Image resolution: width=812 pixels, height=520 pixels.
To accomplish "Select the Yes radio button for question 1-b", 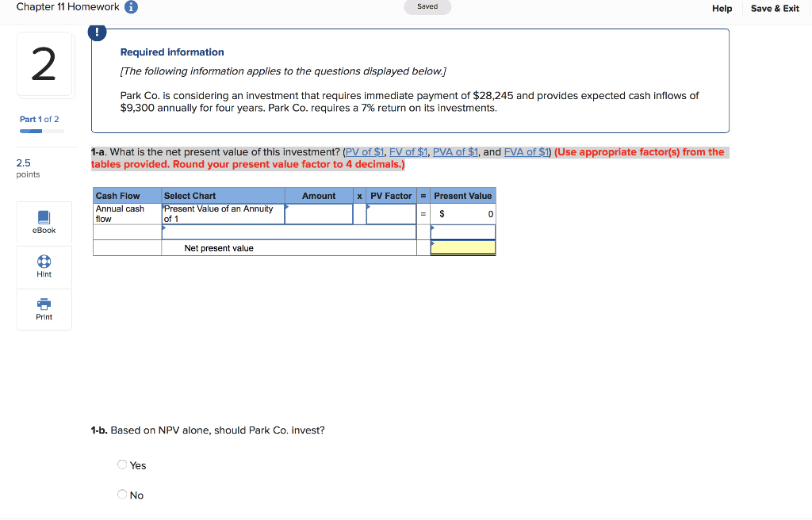I will point(121,465).
